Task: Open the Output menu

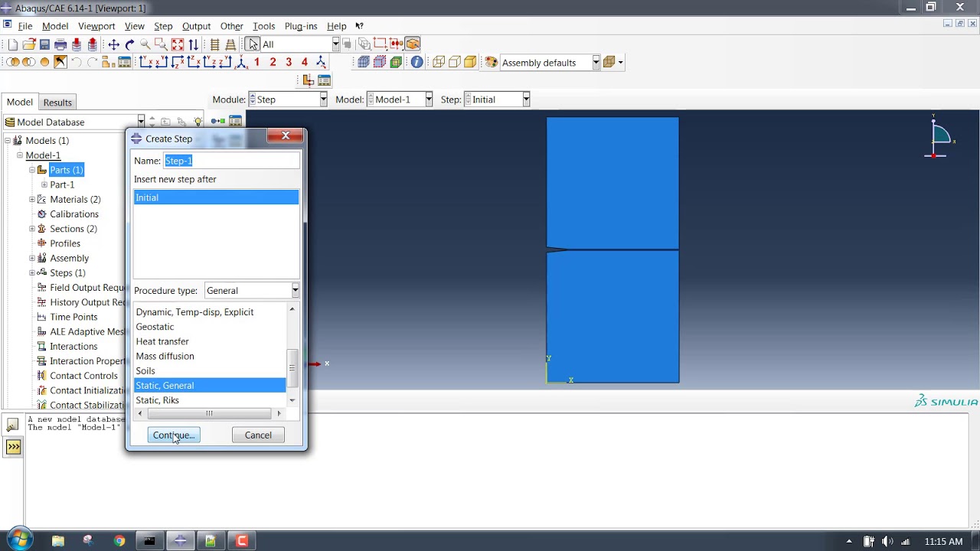Action: pos(196,26)
